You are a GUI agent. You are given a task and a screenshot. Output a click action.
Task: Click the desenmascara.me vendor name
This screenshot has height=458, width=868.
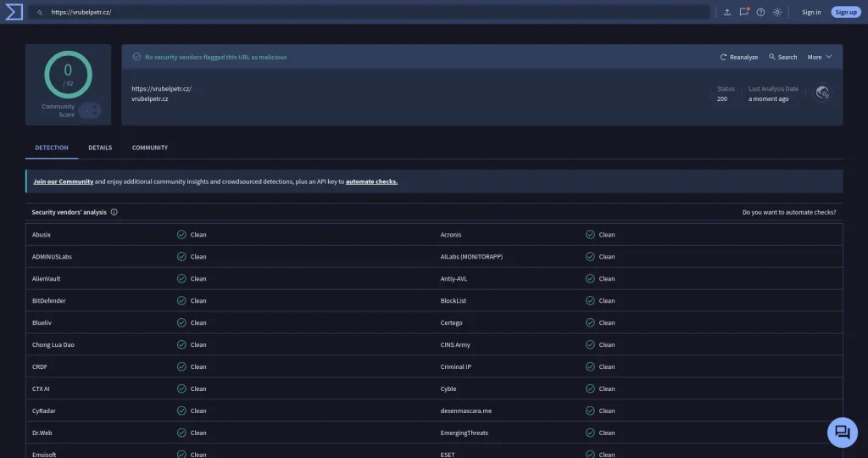[x=465, y=411]
